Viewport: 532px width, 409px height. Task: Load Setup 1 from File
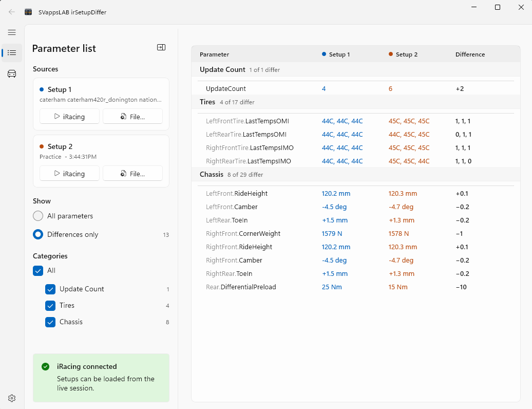pos(132,117)
